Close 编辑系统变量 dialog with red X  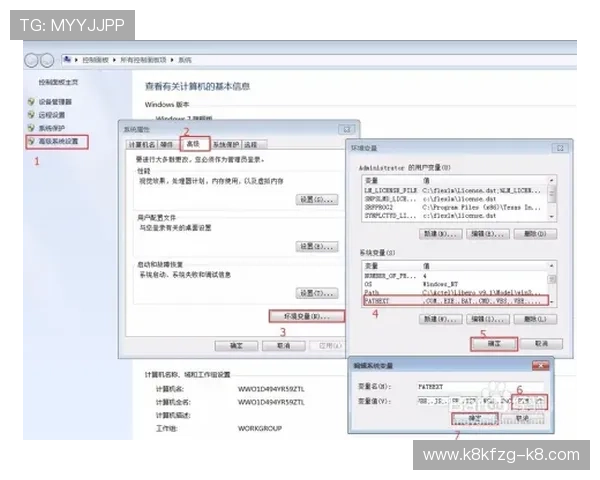[x=540, y=366]
